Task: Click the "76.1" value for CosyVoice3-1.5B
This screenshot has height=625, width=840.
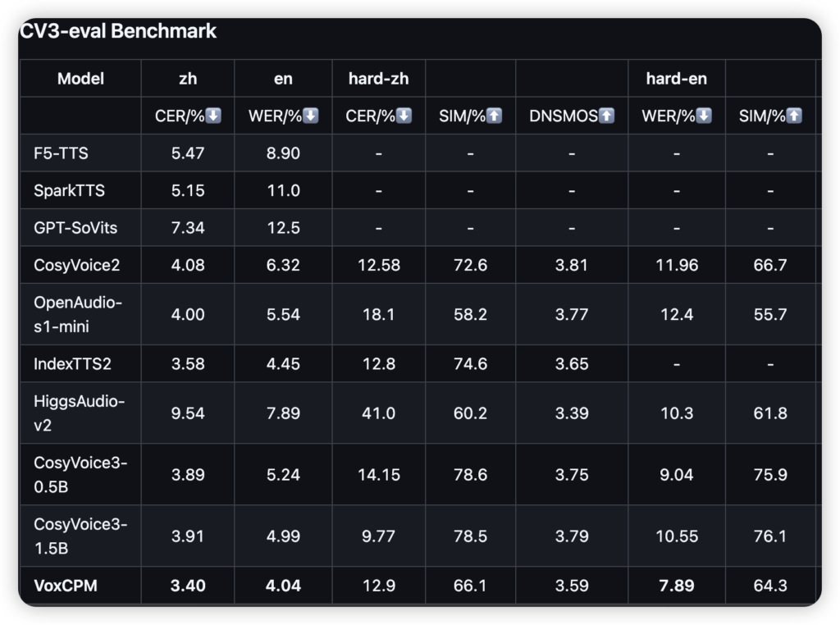Action: pyautogui.click(x=770, y=536)
